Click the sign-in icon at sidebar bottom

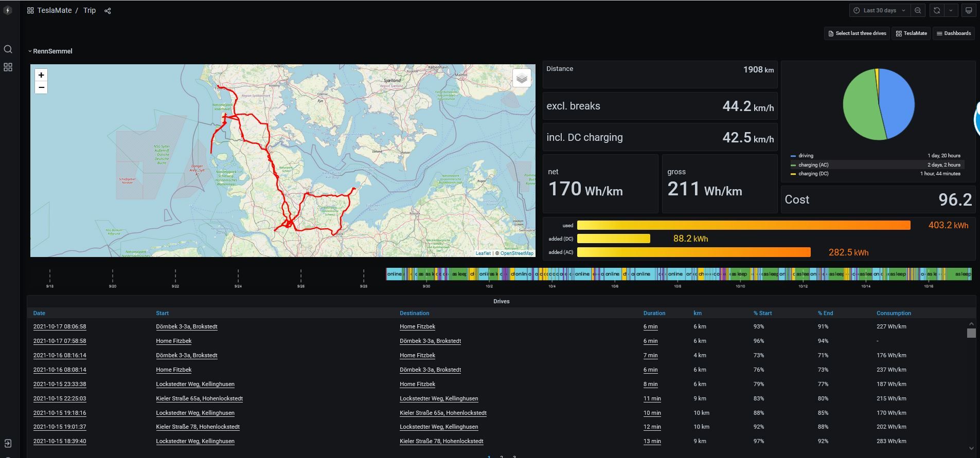pyautogui.click(x=8, y=444)
